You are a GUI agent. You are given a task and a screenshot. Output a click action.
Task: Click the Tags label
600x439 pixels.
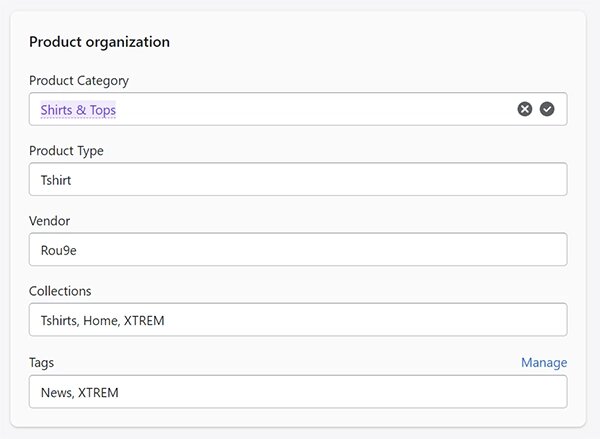click(x=41, y=362)
